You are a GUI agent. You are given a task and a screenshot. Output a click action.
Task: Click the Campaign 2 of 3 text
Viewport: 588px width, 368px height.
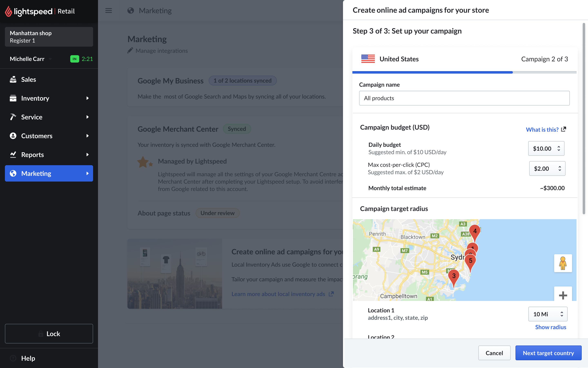(545, 59)
